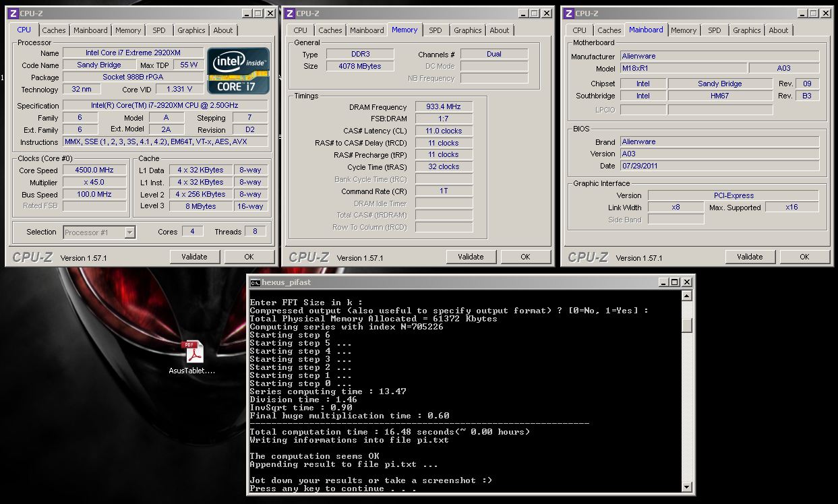Select Graphics tab in the memory timings window
Viewport: 838px width, 504px height.
(468, 30)
